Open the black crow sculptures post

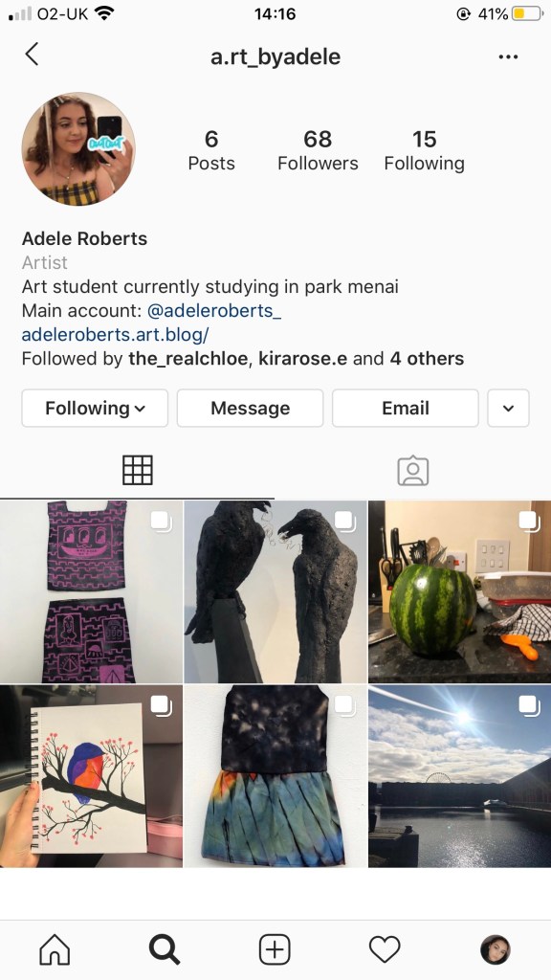click(x=275, y=591)
